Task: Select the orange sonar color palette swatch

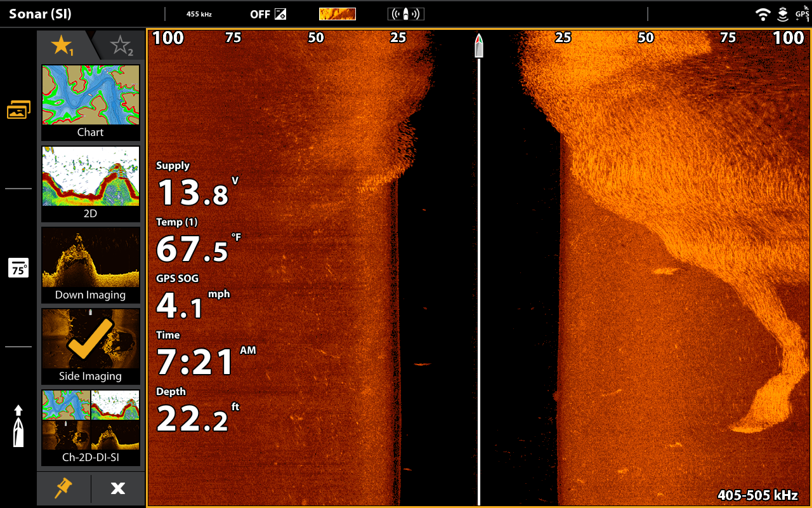Action: point(337,14)
